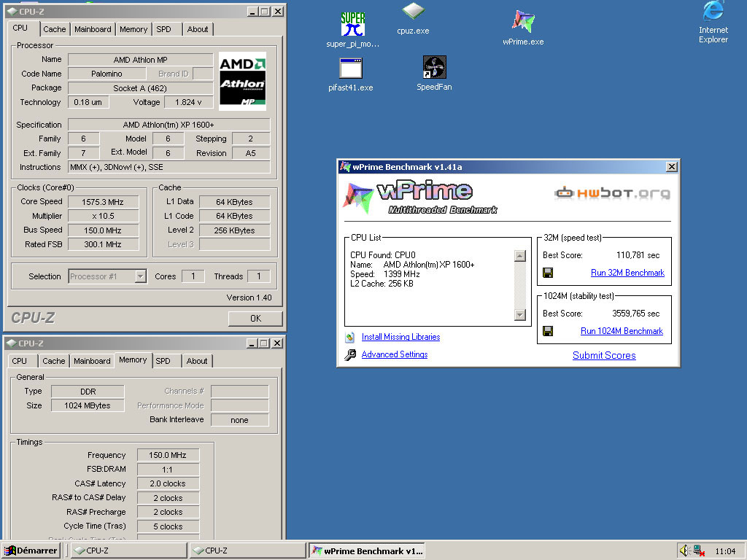Open SPD tab in top CPU-Z window
Screen dimensions: 747x560
[163, 29]
